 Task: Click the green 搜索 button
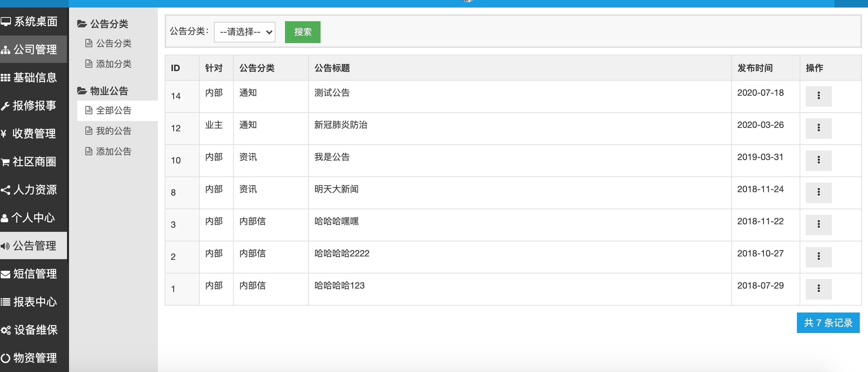303,32
